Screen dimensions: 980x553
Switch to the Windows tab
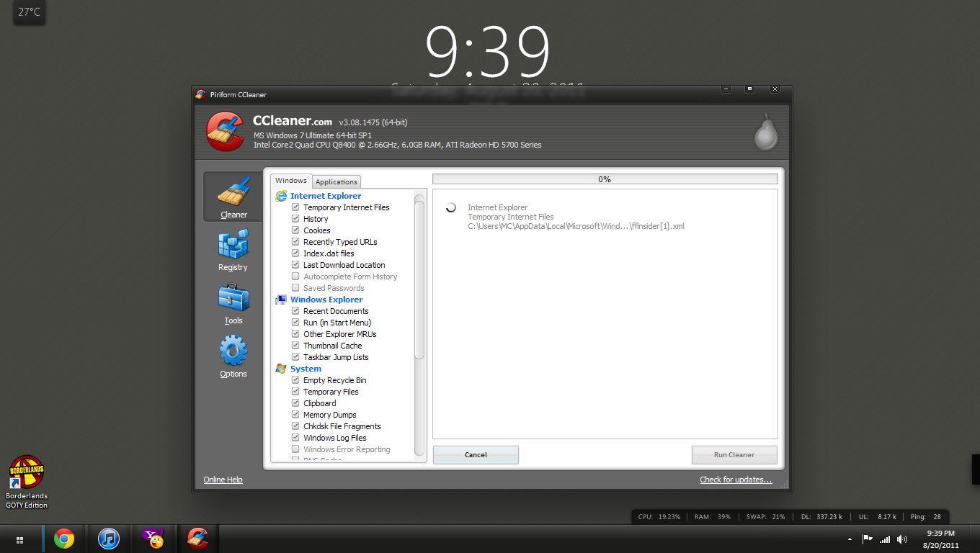(291, 181)
